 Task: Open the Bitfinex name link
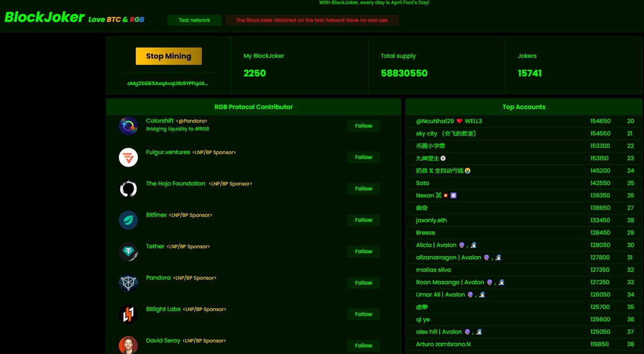[156, 215]
